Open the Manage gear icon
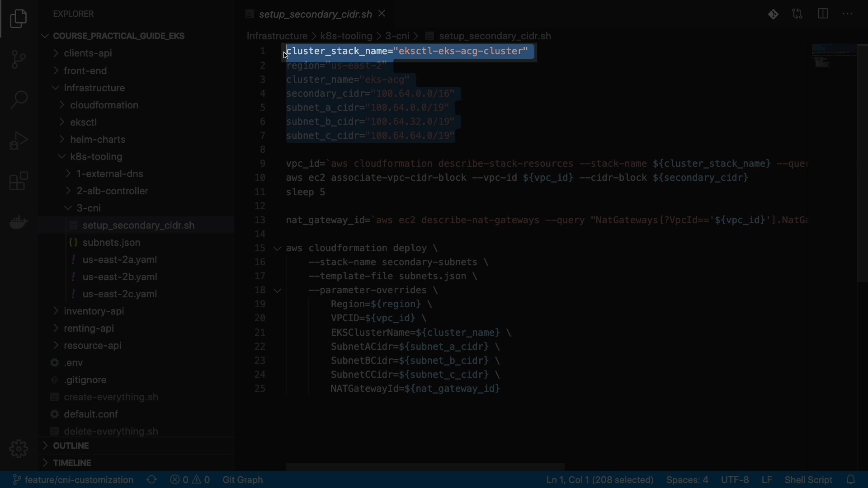This screenshot has width=868, height=488. click(19, 449)
